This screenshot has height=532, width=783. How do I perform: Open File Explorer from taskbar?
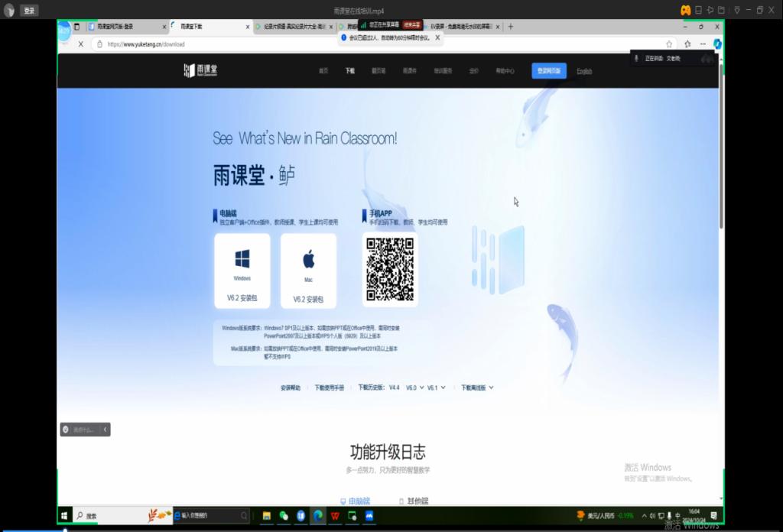click(267, 515)
